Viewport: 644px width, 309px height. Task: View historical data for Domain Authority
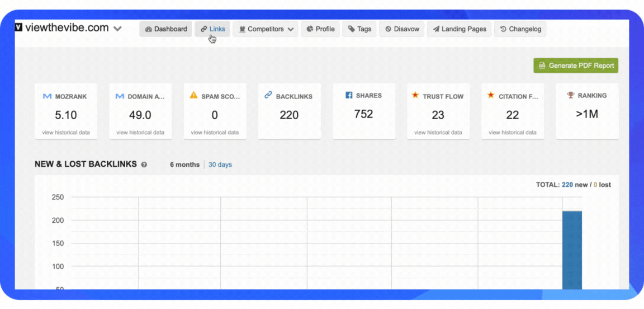pyautogui.click(x=140, y=133)
